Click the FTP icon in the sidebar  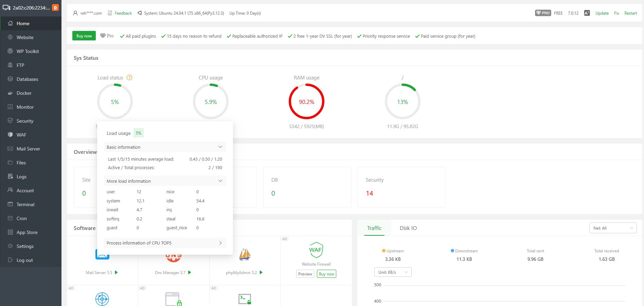click(x=10, y=65)
